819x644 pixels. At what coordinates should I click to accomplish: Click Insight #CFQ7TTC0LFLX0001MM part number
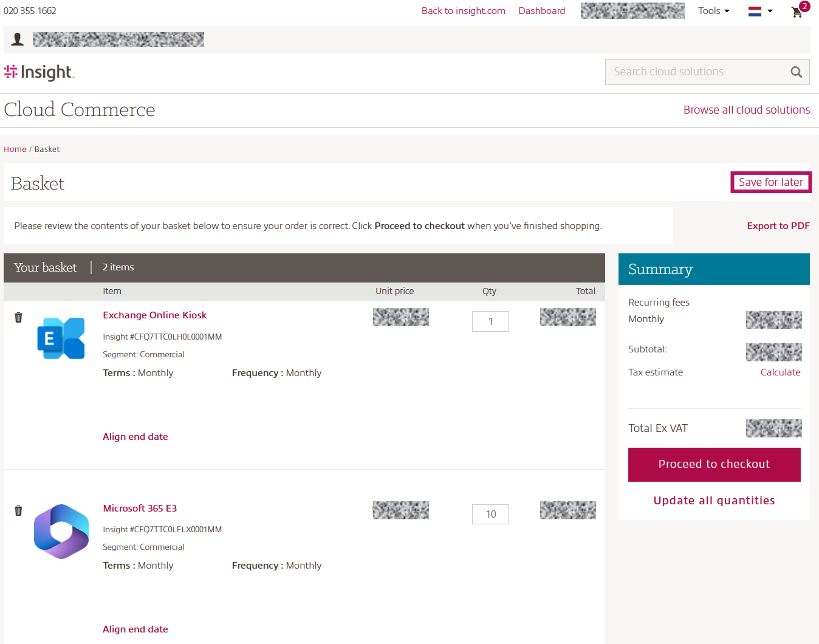pyautogui.click(x=162, y=530)
